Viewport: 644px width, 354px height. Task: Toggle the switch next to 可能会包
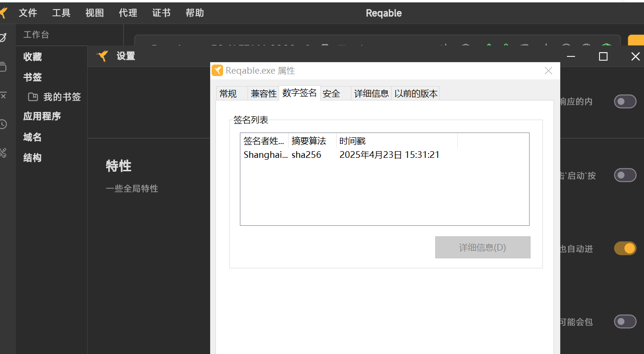(x=625, y=321)
